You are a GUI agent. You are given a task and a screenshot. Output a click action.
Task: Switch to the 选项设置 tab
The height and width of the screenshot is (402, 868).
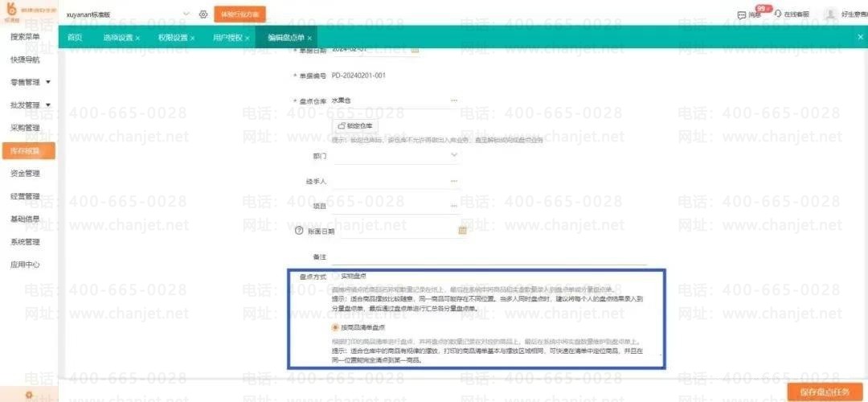118,39
